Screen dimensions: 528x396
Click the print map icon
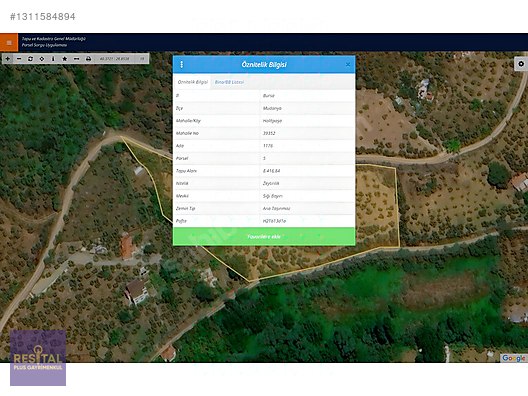click(x=88, y=59)
